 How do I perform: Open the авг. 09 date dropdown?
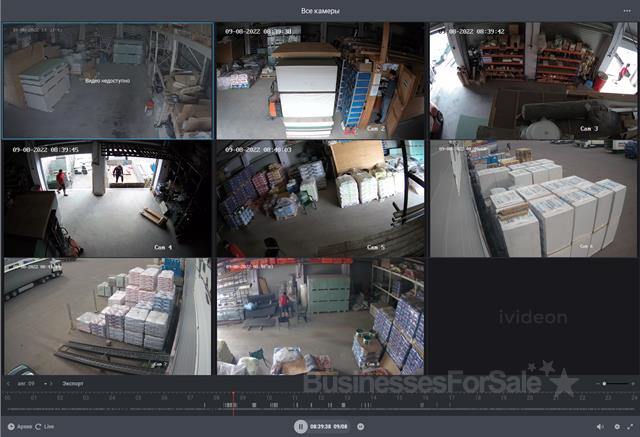point(27,383)
